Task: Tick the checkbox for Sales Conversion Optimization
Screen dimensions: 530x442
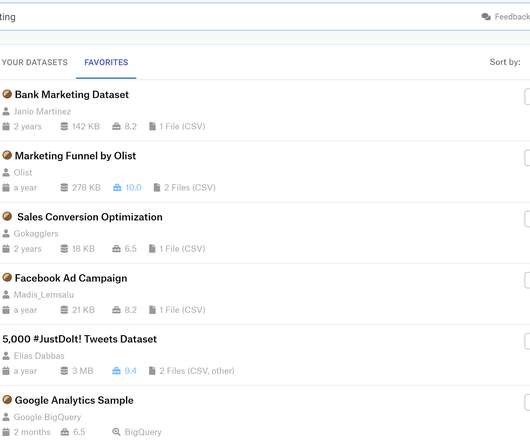Action: click(527, 219)
